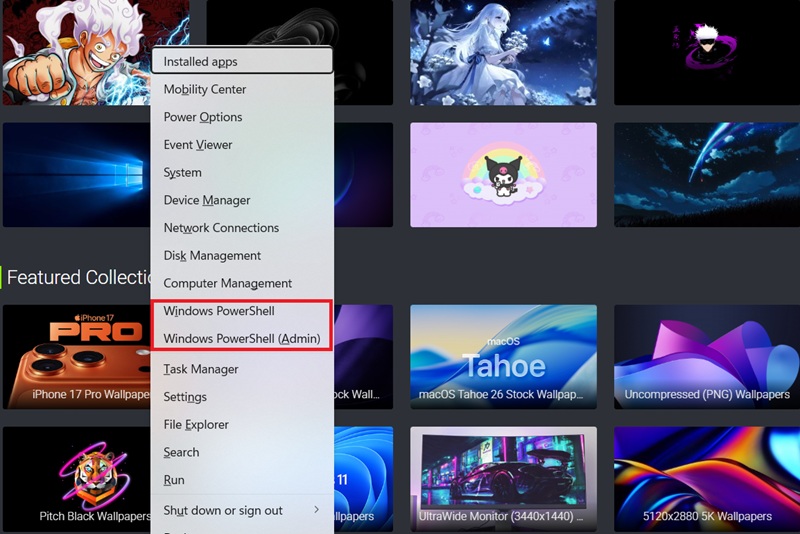Launch Windows PowerShell
This screenshot has width=800, height=534.
(x=219, y=311)
